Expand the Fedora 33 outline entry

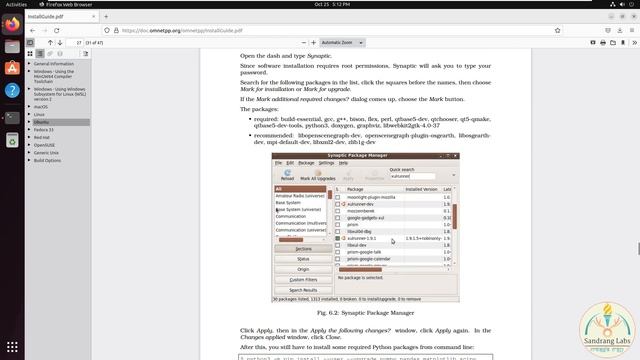[x=29, y=129]
